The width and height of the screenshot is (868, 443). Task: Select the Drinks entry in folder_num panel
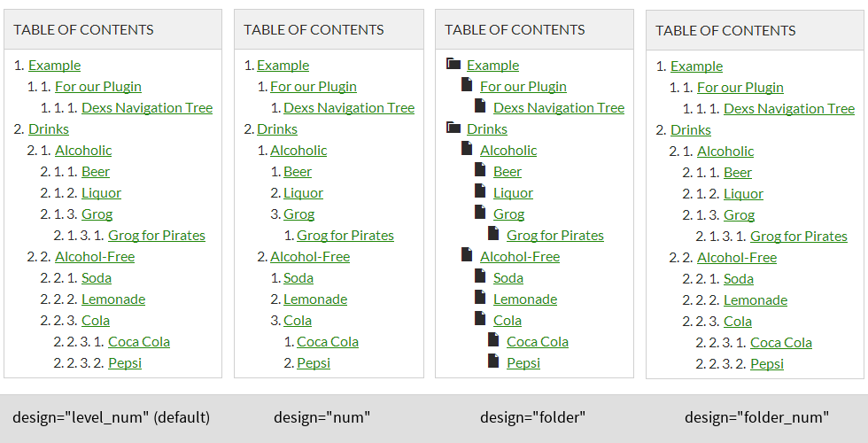(x=691, y=130)
